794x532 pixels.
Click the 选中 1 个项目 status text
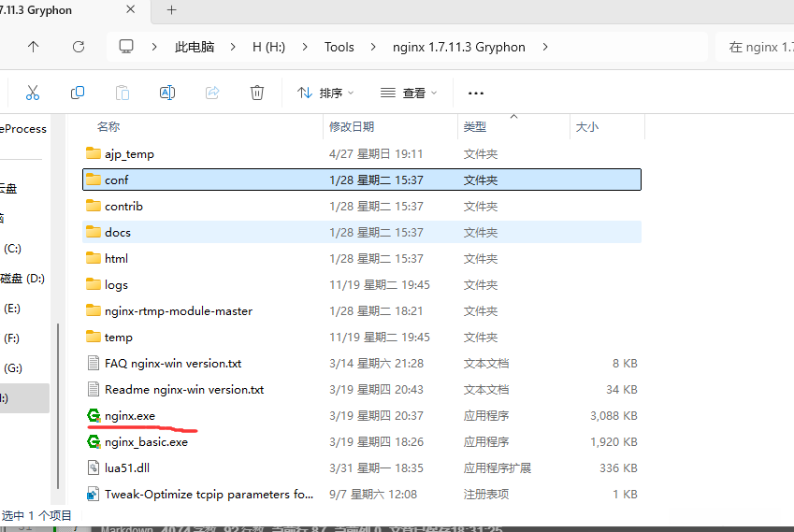click(36, 515)
